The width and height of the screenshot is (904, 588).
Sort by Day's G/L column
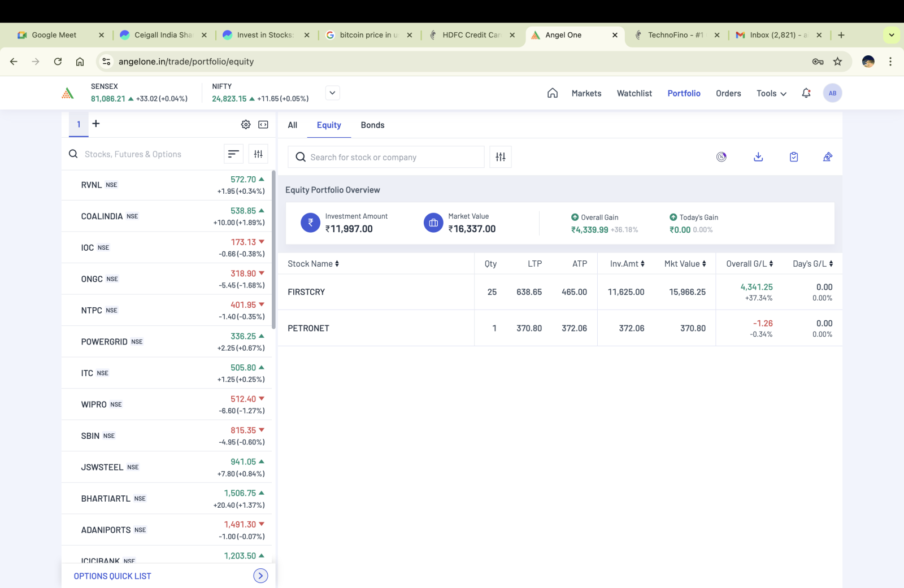pos(812,264)
